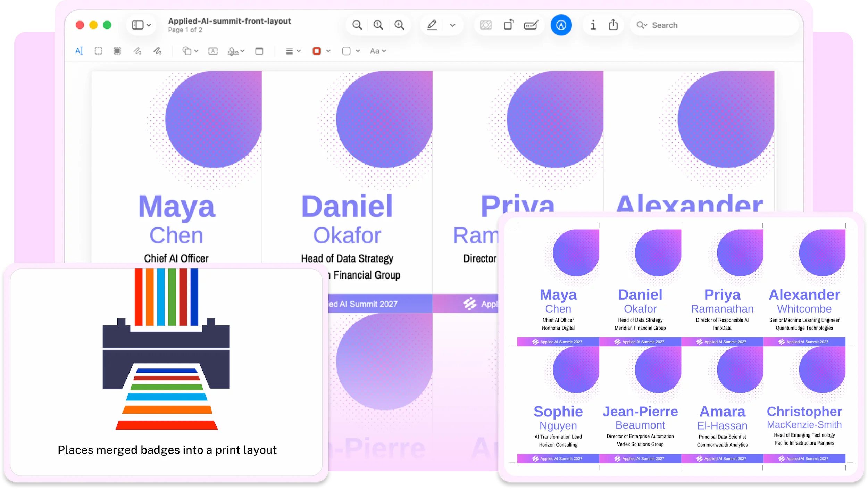868x489 pixels.
Task: Click the 'Head of Data Strategy' text
Action: pyautogui.click(x=347, y=258)
